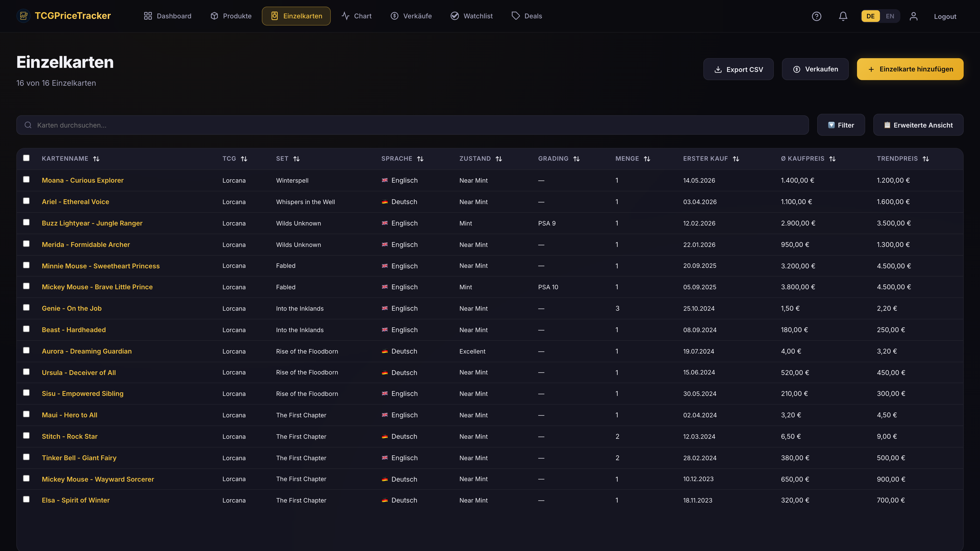Sort by Grading column
The width and height of the screenshot is (980, 551).
pos(558,159)
